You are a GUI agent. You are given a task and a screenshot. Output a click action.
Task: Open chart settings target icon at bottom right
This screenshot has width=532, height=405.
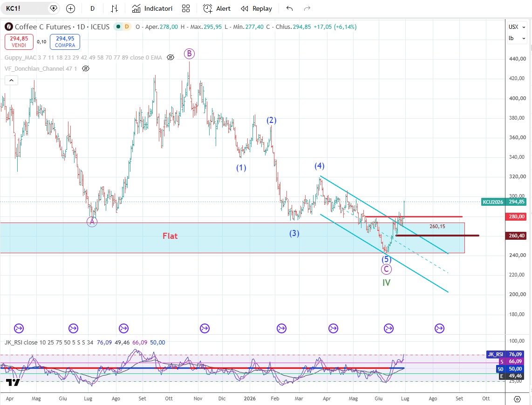click(x=517, y=399)
